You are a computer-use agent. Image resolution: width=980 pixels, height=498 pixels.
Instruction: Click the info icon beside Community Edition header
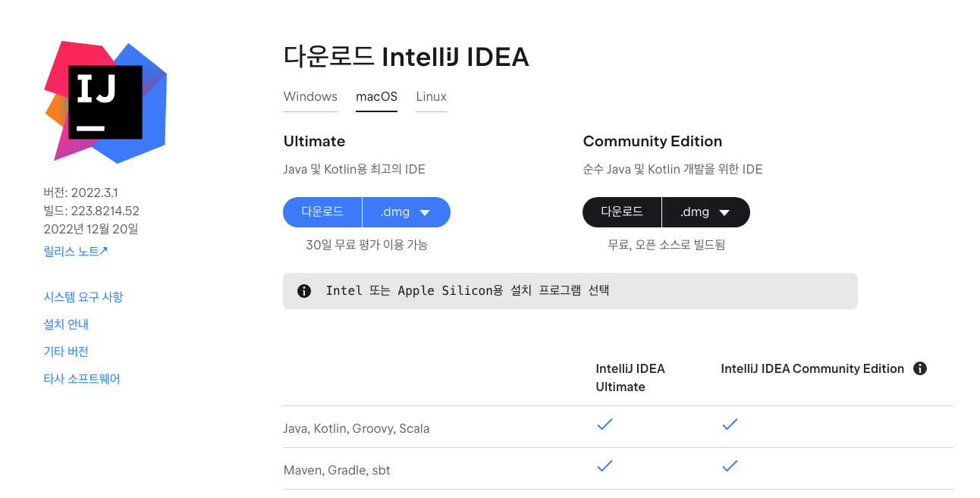click(920, 368)
